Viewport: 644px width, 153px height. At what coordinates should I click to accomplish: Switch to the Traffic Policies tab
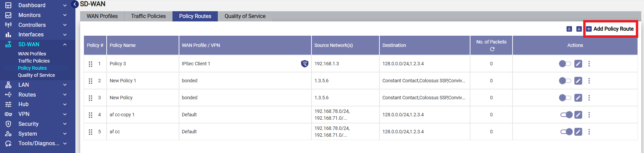coord(148,16)
